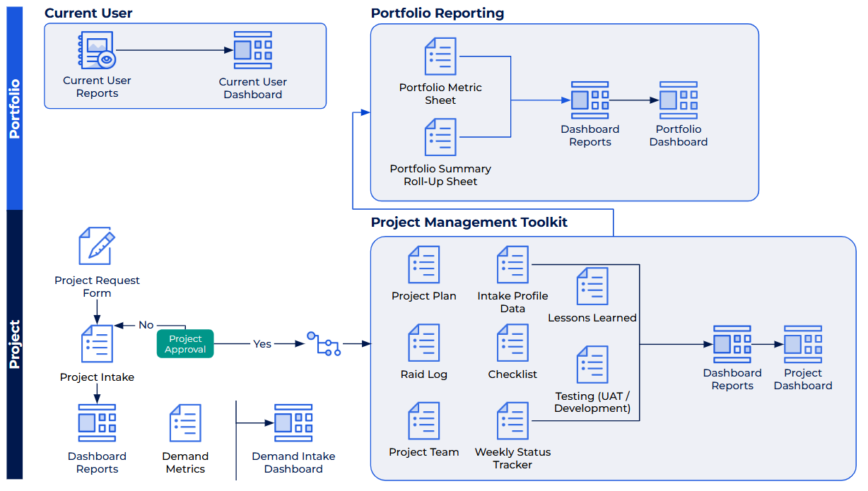The width and height of the screenshot is (868, 491).
Task: Click the Intake Profile Data document
Action: (x=512, y=265)
